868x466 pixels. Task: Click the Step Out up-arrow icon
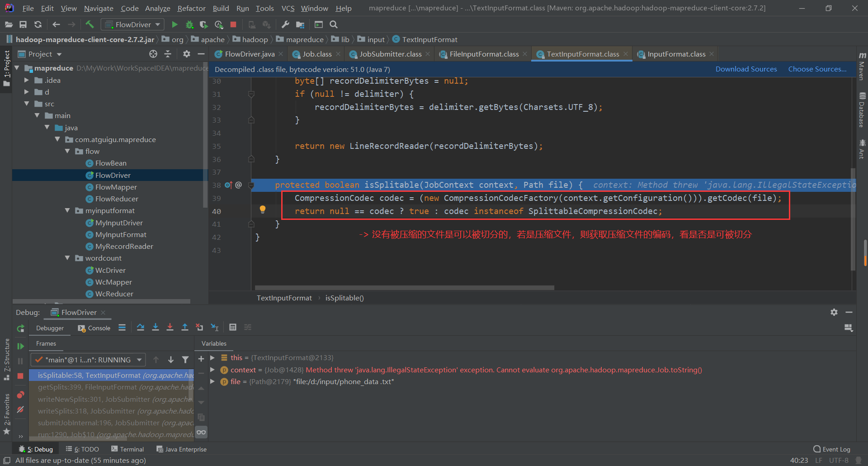[185, 327]
